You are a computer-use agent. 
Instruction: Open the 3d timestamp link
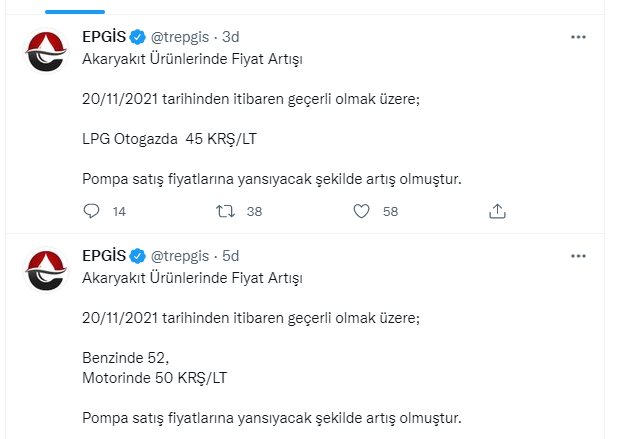point(231,37)
